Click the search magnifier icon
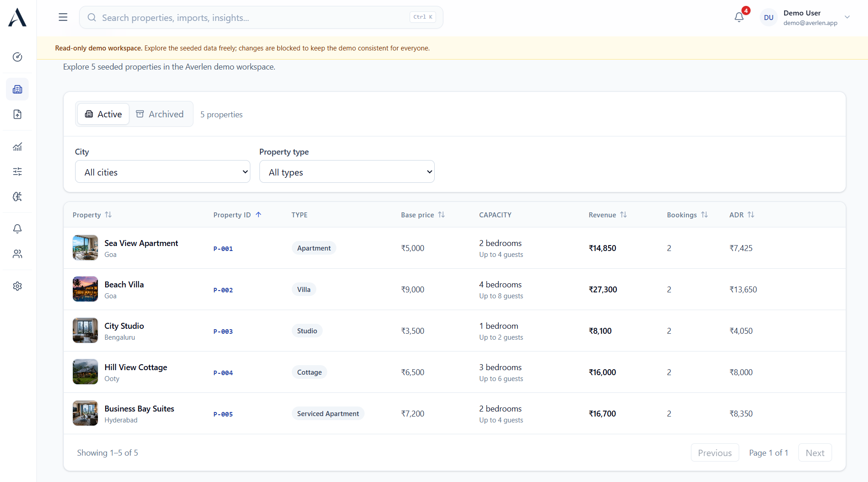The height and width of the screenshot is (482, 868). pos(92,17)
